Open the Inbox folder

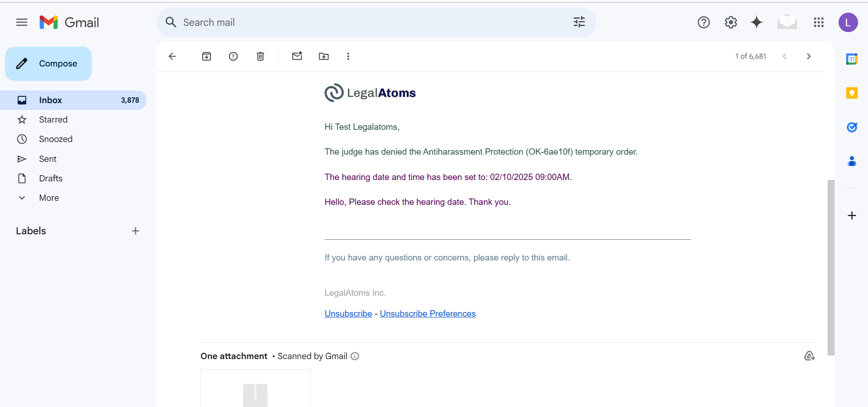pos(73,100)
